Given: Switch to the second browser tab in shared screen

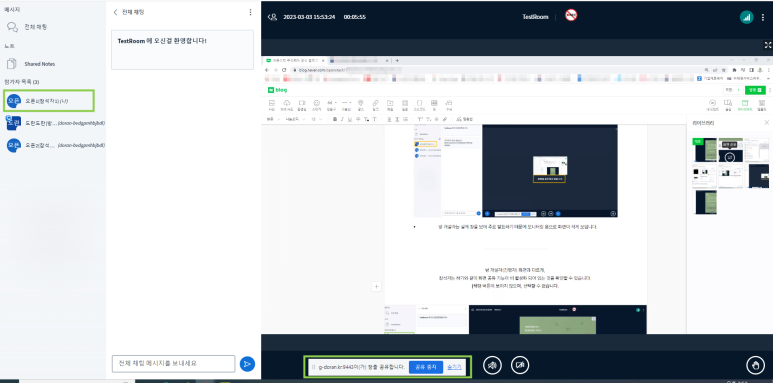Looking at the screenshot, I should [359, 61].
